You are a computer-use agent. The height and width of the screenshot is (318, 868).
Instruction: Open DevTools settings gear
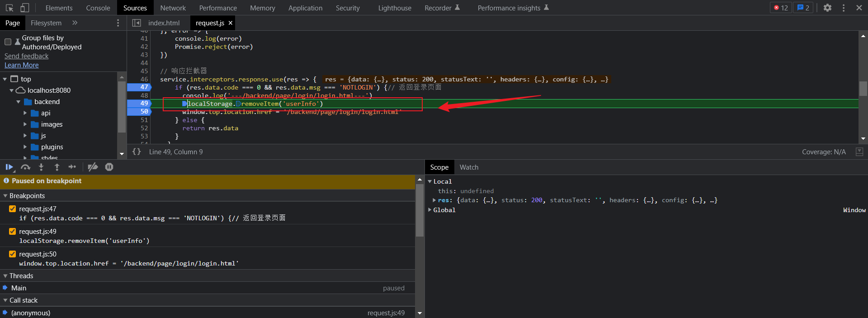[827, 8]
